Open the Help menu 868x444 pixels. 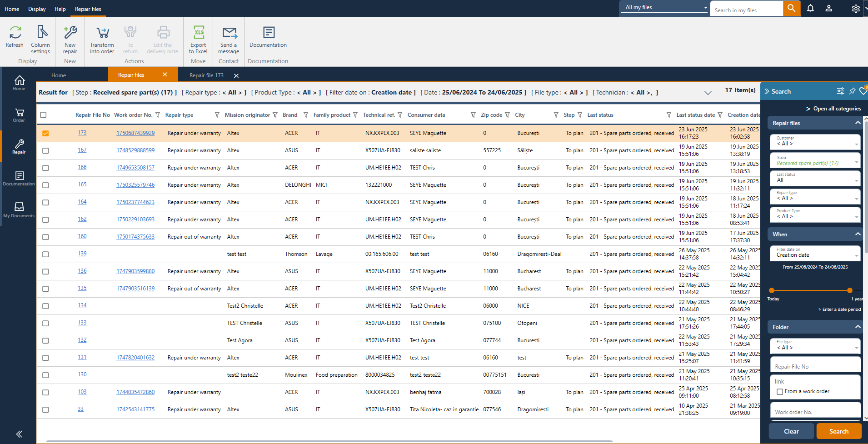(60, 9)
